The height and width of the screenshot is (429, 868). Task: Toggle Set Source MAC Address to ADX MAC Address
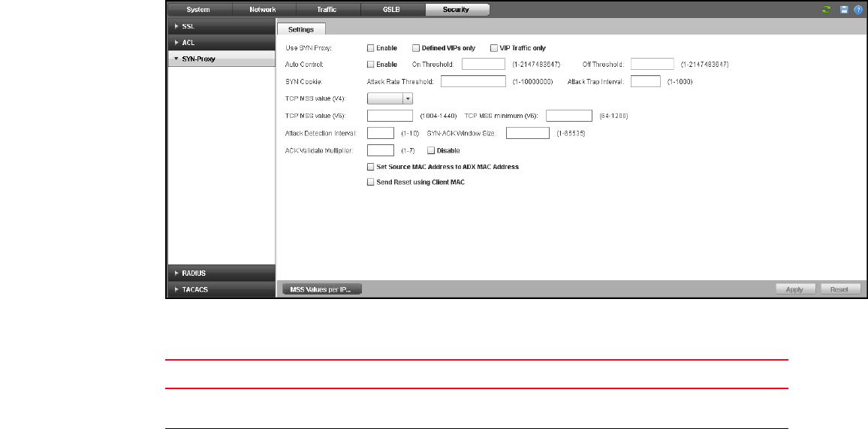[370, 167]
